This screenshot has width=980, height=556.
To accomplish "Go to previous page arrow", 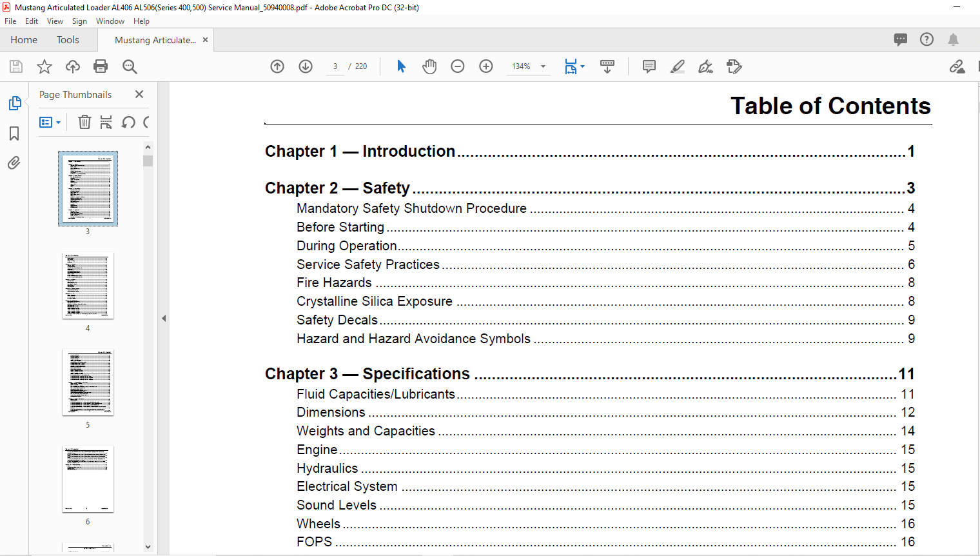I will [x=277, y=66].
